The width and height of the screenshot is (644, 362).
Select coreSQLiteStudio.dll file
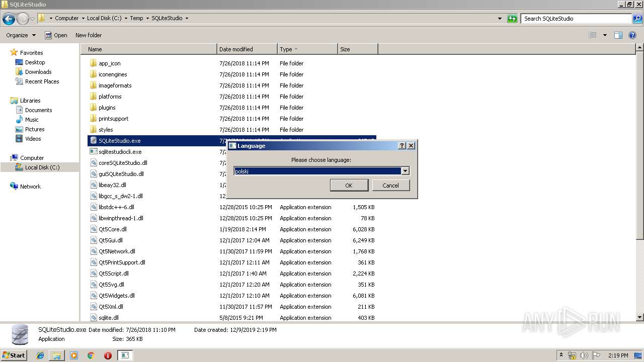point(123,163)
